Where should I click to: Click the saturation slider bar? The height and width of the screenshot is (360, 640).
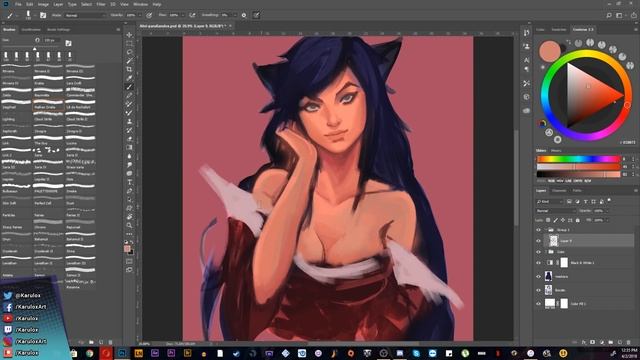coord(578,167)
